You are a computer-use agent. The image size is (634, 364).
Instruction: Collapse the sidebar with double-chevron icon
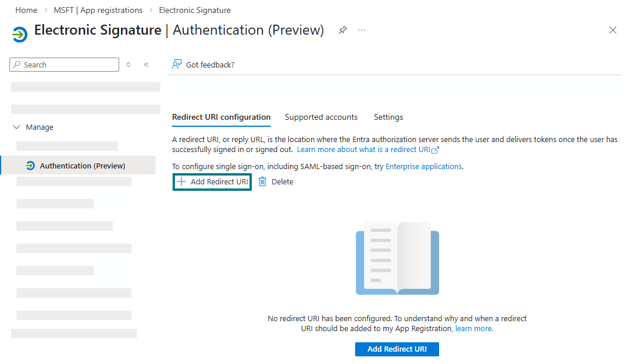146,65
